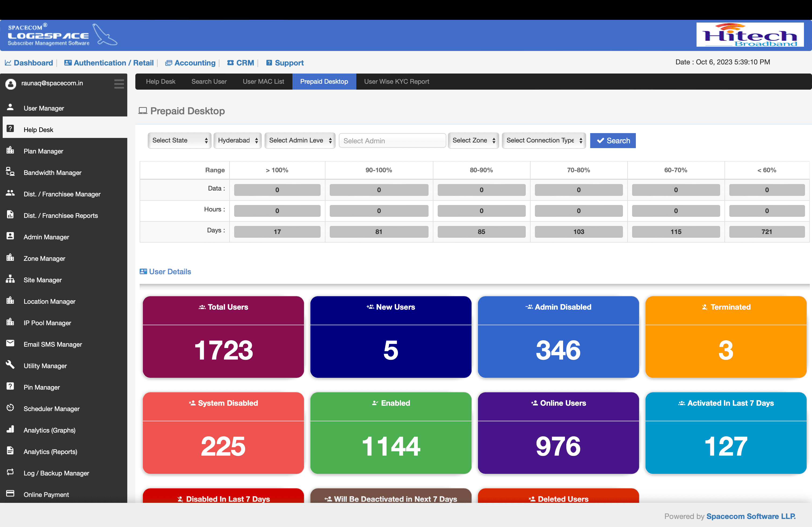
Task: Click the Utility Manager wrench icon
Action: (10, 365)
